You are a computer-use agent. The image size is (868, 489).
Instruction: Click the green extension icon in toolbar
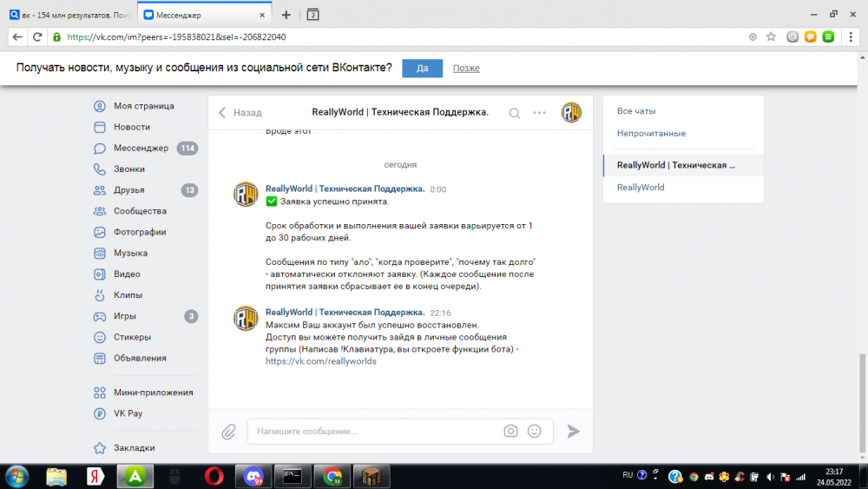pyautogui.click(x=829, y=37)
